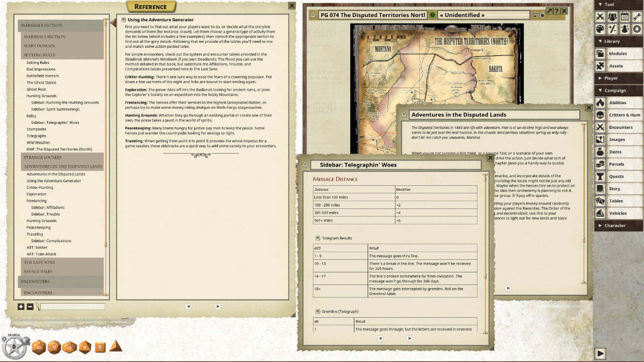
Task: Open the Calendar tool
Action: (625, 16)
